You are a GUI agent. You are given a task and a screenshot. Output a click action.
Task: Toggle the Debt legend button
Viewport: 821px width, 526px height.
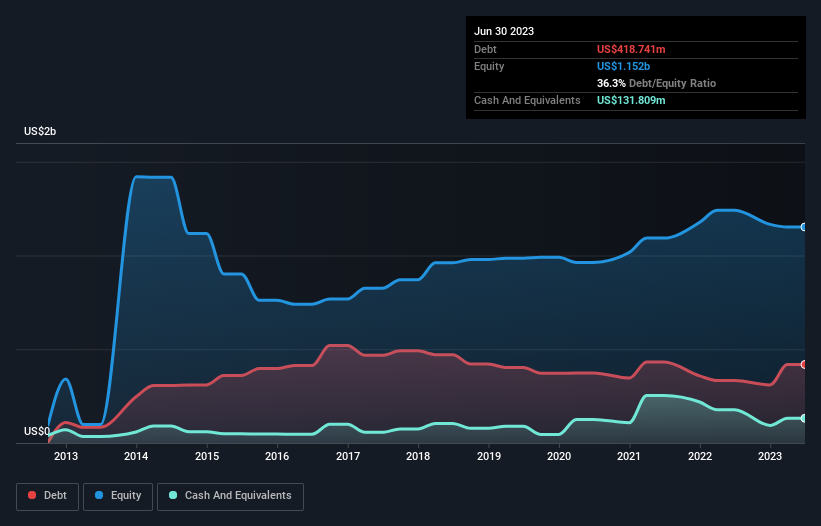[x=47, y=496]
